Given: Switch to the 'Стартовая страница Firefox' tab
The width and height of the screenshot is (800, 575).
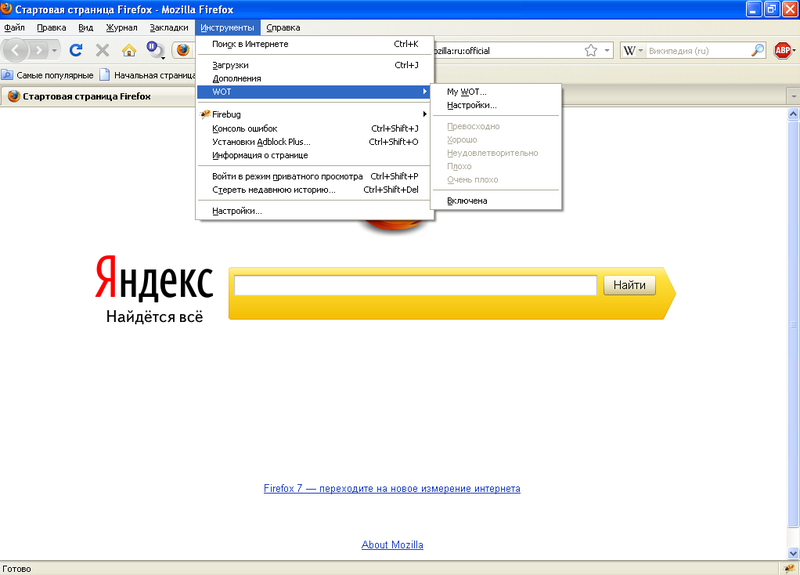Looking at the screenshot, I should pyautogui.click(x=80, y=96).
